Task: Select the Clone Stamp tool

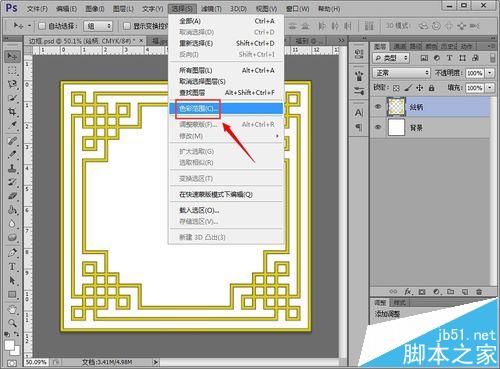Action: click(12, 168)
